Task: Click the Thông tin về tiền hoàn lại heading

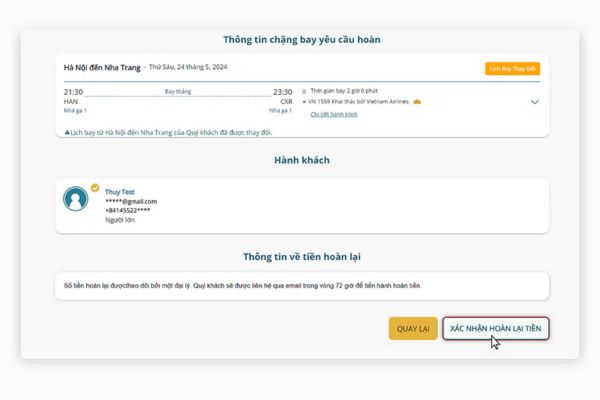Action: point(302,256)
